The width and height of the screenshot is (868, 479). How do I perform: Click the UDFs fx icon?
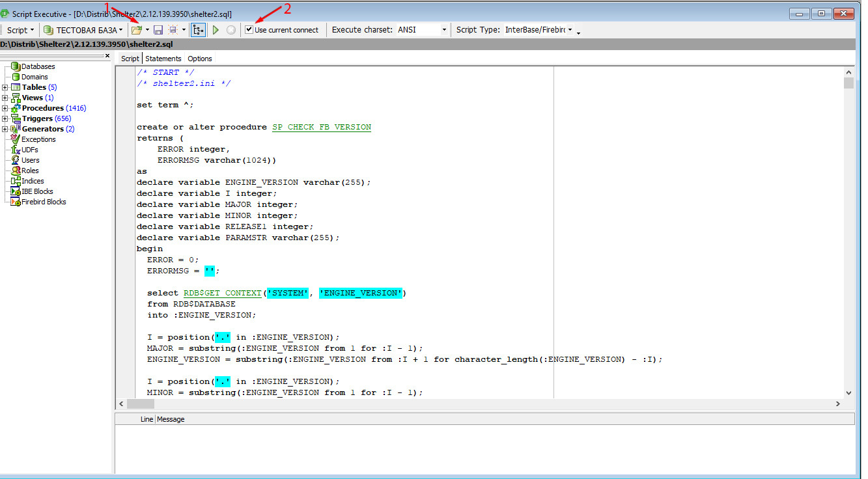[16, 150]
